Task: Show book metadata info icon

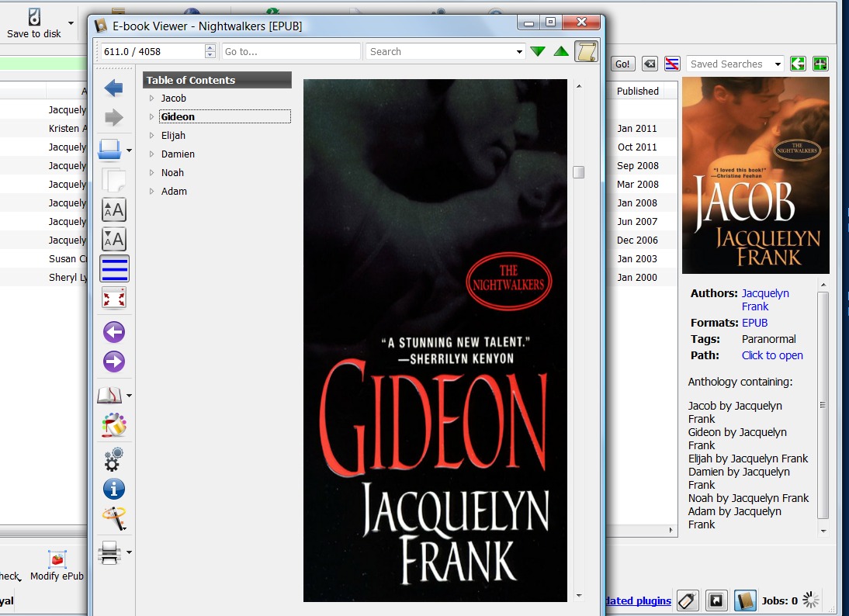Action: (x=114, y=490)
